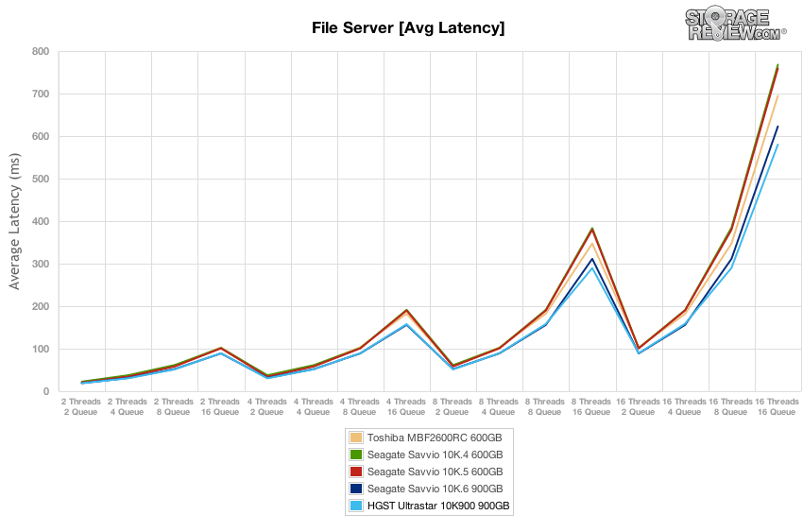The height and width of the screenshot is (532, 803).
Task: Click the 4 Threads 4 Queue axis label
Action: coord(313,406)
